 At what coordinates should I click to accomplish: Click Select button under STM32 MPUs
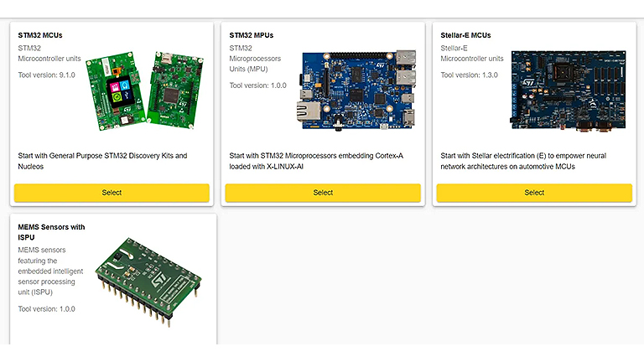323,193
